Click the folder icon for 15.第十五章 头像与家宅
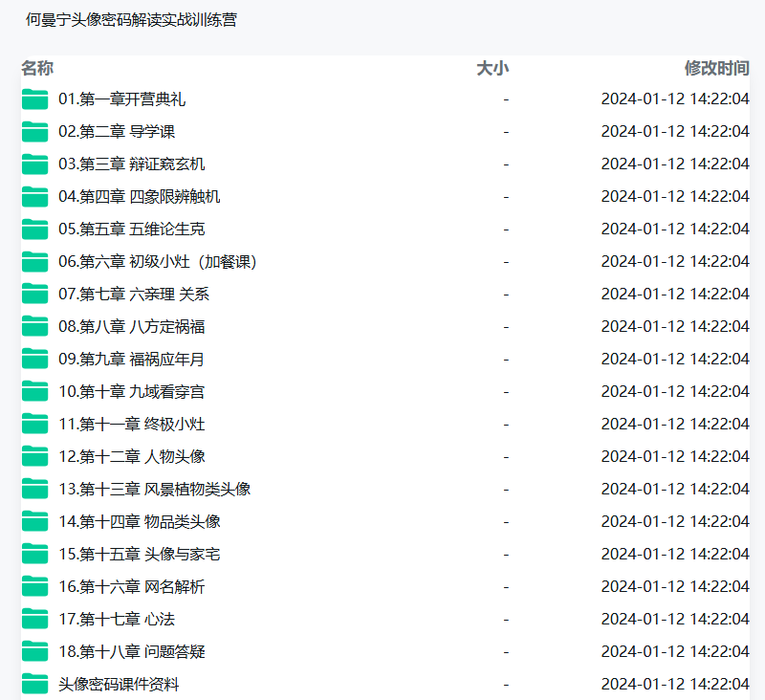Image resolution: width=765 pixels, height=700 pixels. coord(34,554)
